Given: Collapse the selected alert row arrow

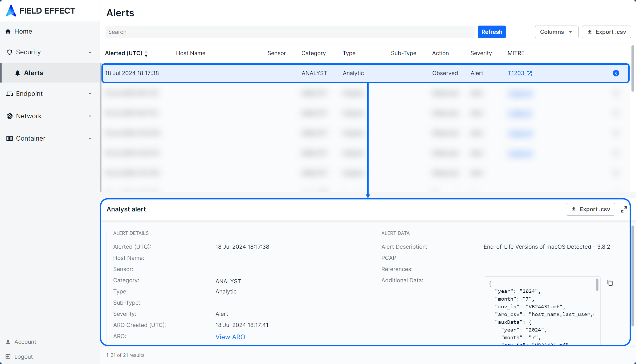Looking at the screenshot, I should click(616, 73).
